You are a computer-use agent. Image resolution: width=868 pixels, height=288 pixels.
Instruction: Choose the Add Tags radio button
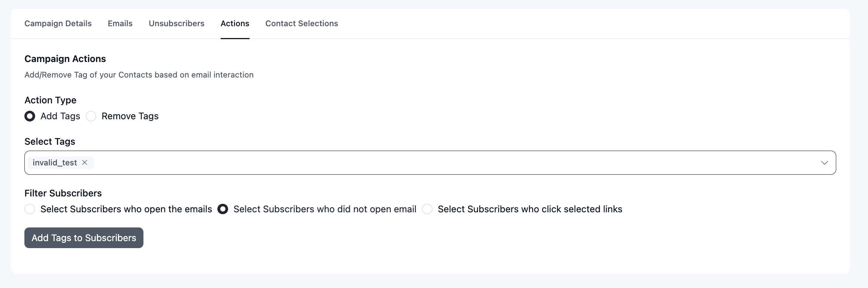click(x=30, y=116)
